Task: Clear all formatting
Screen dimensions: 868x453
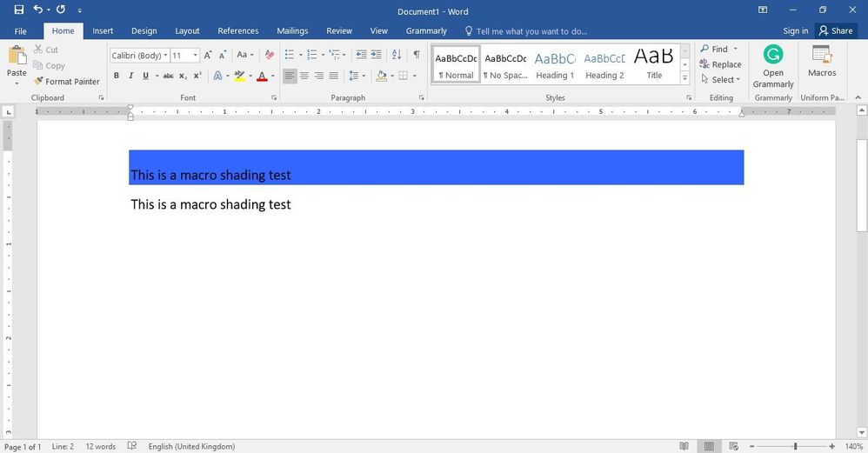Action: [270, 55]
